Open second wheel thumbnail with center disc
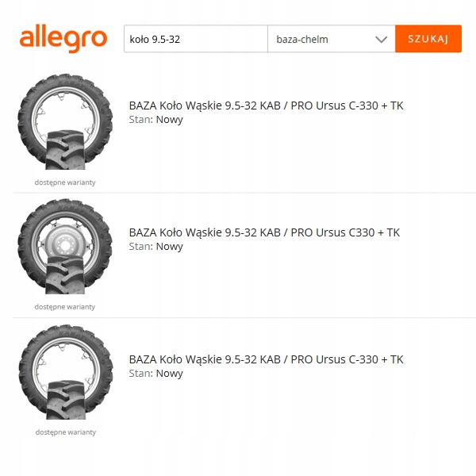476x476 pixels. click(x=65, y=247)
